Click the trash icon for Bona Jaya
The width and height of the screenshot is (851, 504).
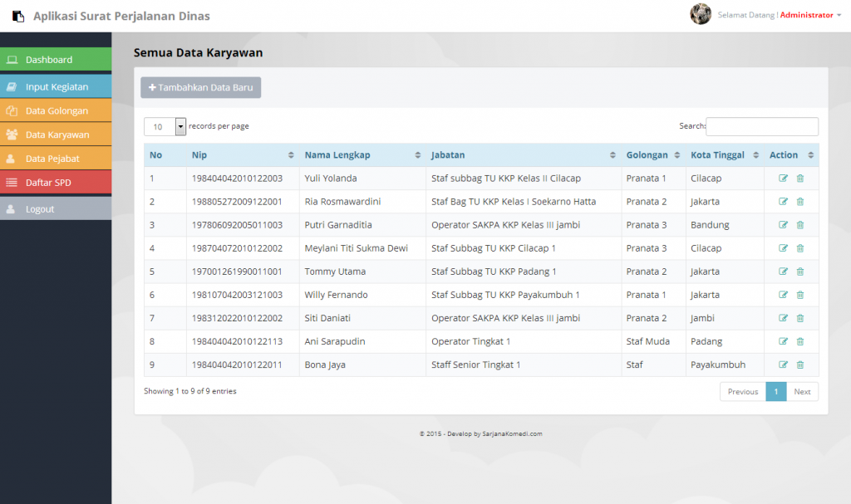coord(800,365)
